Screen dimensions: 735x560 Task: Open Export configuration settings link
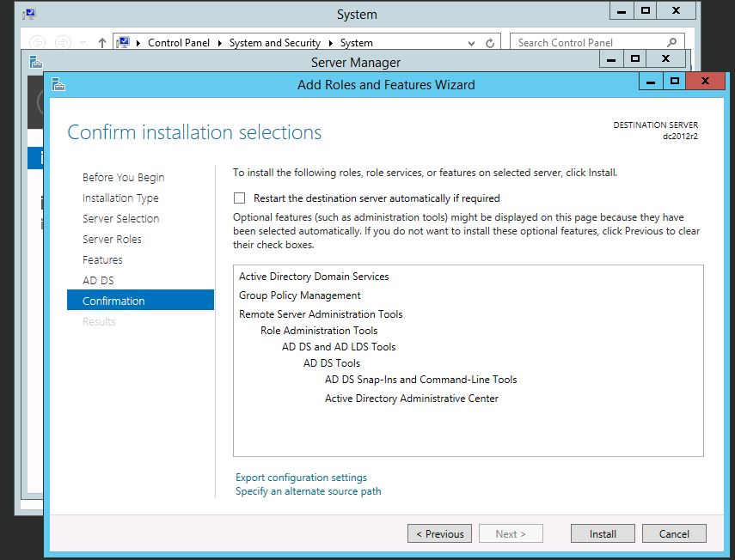click(x=301, y=478)
